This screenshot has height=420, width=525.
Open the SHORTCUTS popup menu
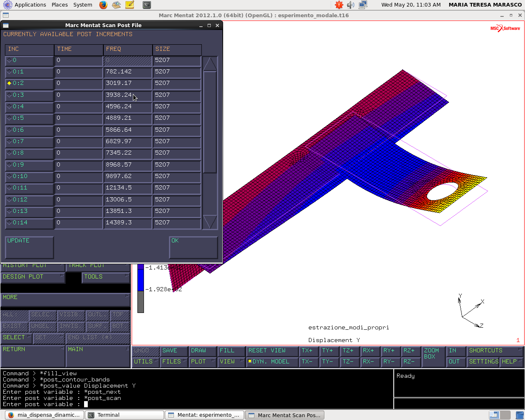click(x=495, y=351)
